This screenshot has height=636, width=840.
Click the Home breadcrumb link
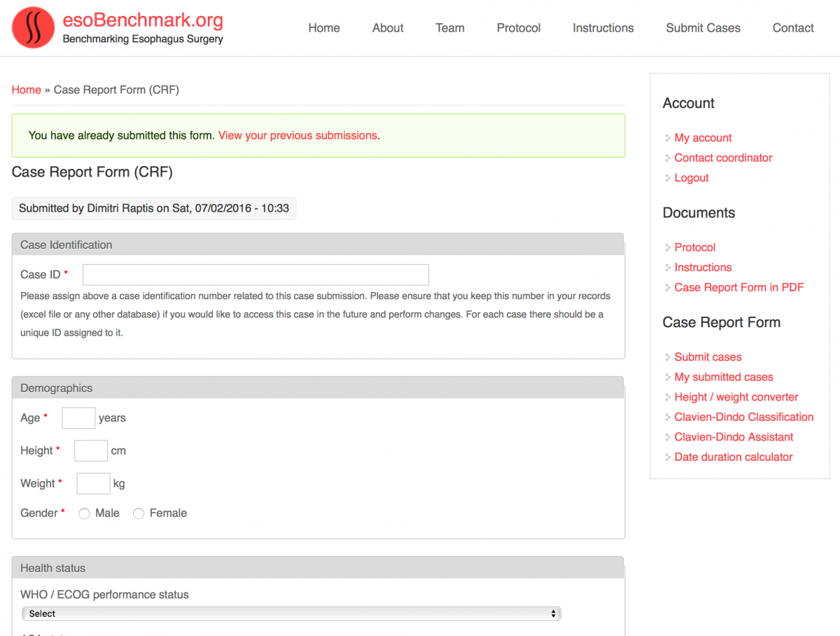pos(27,90)
